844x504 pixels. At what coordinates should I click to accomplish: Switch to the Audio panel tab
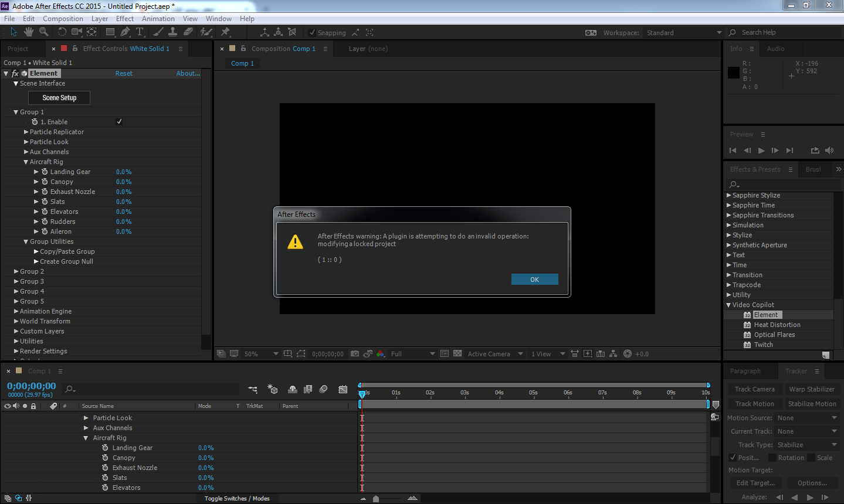[x=775, y=49]
